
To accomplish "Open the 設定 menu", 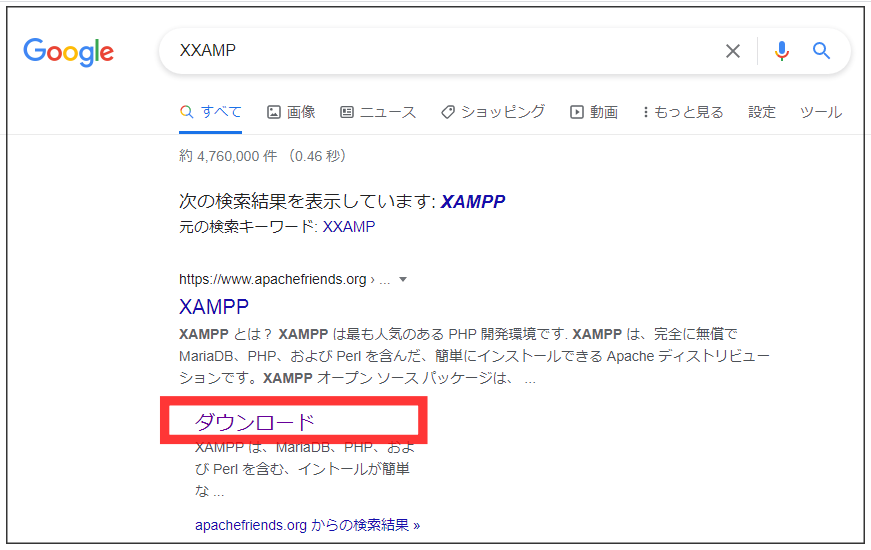I will 762,112.
